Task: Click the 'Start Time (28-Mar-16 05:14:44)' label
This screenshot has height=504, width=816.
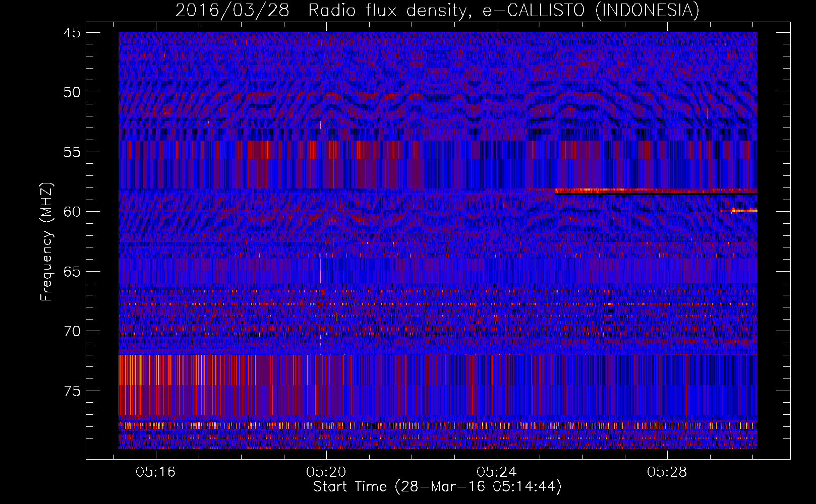Action: [437, 487]
